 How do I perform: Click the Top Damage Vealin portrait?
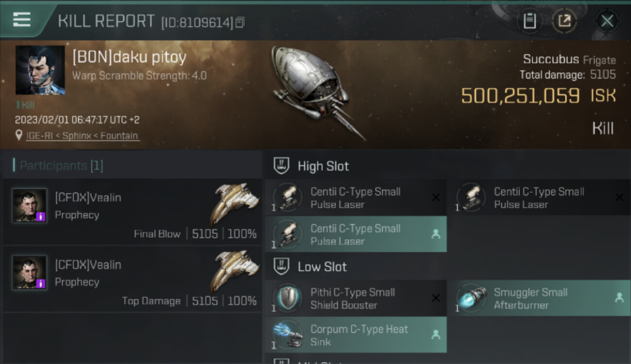(30, 273)
